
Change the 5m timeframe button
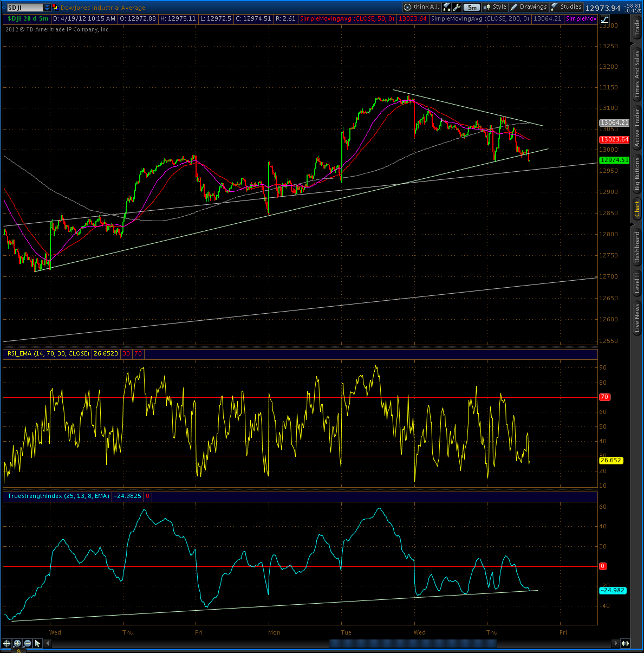tap(472, 7)
